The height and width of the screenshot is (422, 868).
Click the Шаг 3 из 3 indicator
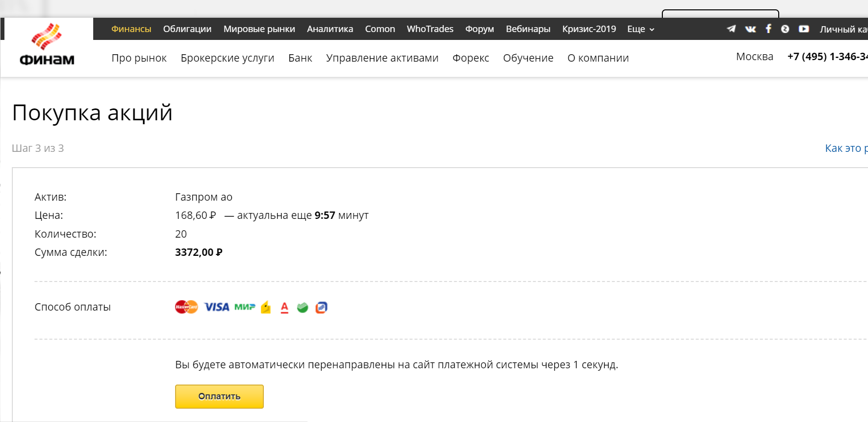coord(38,148)
